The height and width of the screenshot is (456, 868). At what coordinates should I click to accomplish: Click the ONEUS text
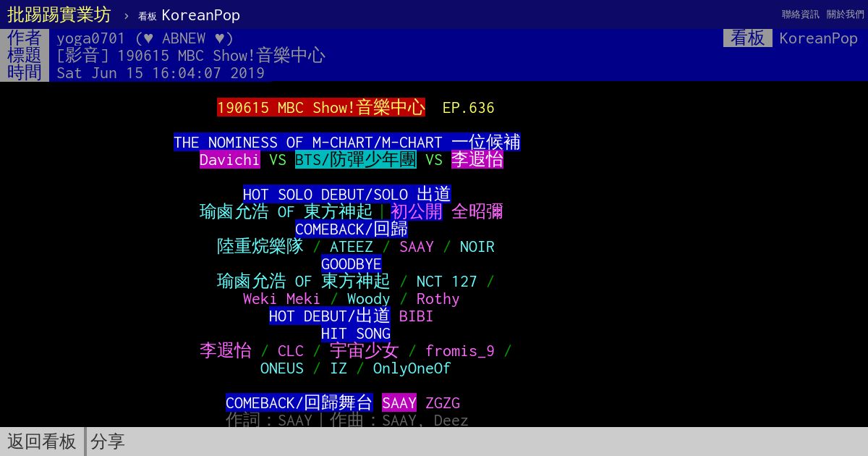(x=282, y=368)
